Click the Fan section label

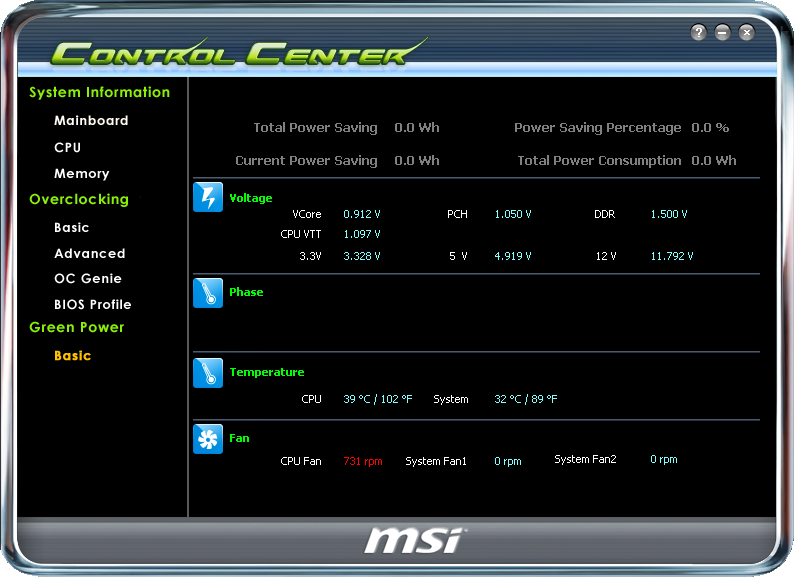[239, 438]
